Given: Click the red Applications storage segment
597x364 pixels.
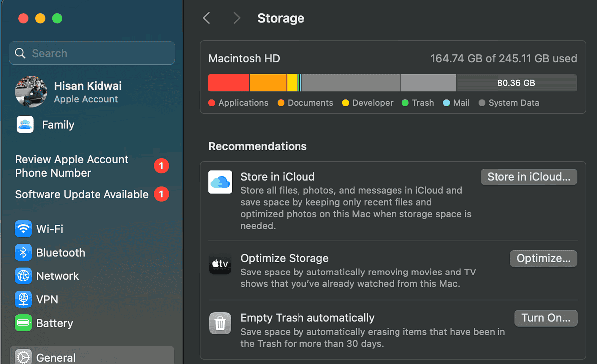Looking at the screenshot, I should click(x=228, y=83).
